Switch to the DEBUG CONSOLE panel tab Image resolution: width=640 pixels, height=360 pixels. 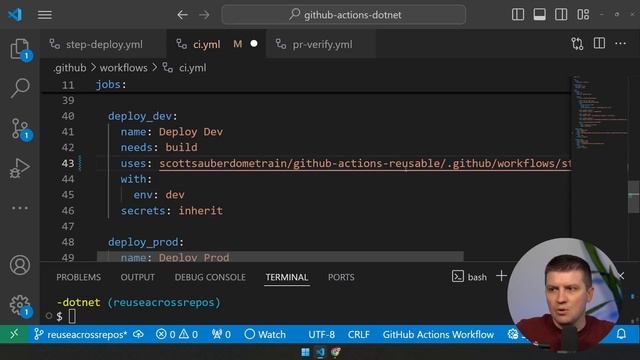coord(210,277)
